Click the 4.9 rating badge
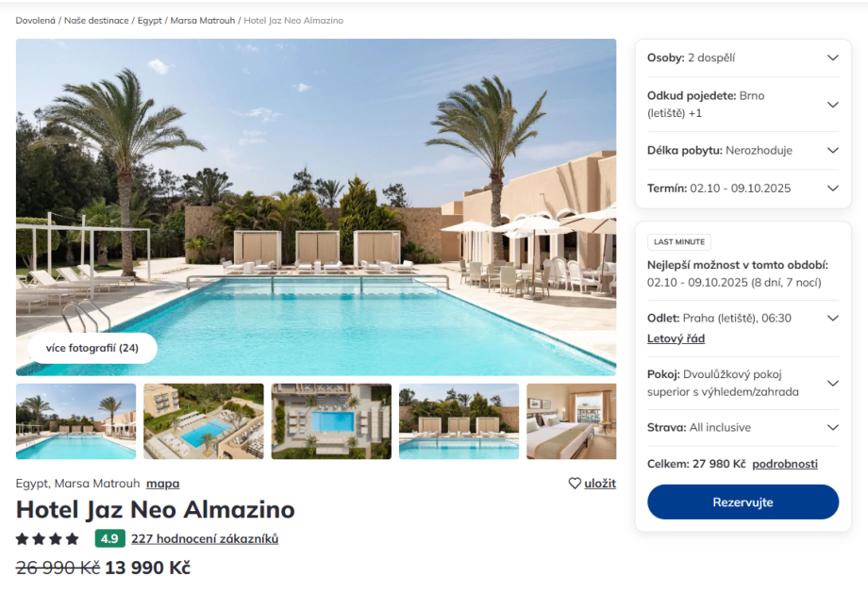The width and height of the screenshot is (868, 593). (x=109, y=538)
